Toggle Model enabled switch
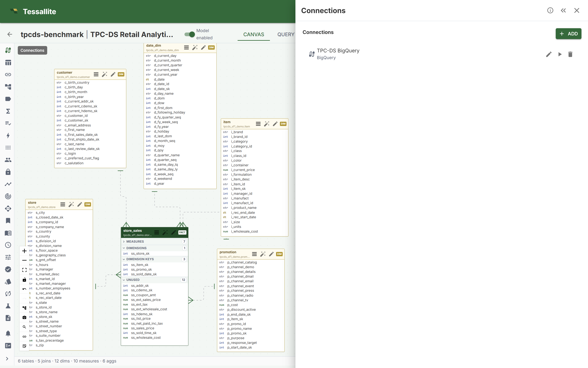 tap(190, 34)
